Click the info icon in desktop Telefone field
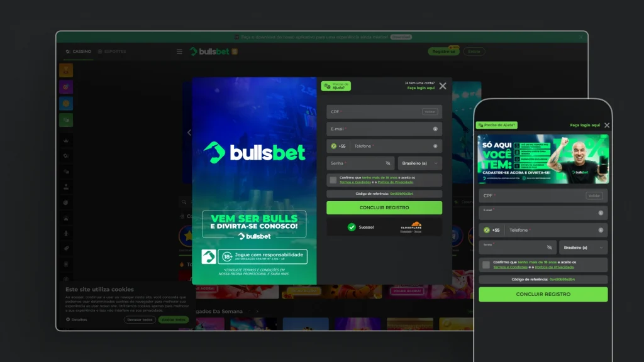The width and height of the screenshot is (644, 362). coord(435,146)
